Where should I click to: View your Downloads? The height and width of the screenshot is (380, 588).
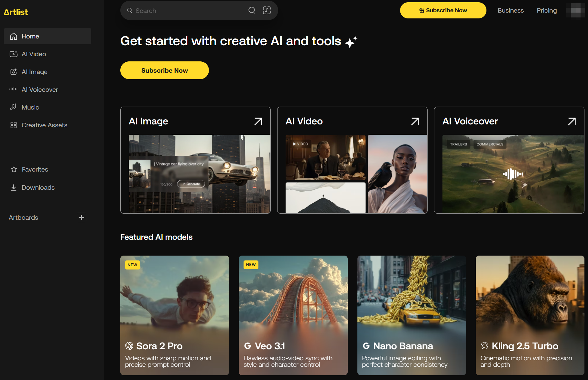38,187
